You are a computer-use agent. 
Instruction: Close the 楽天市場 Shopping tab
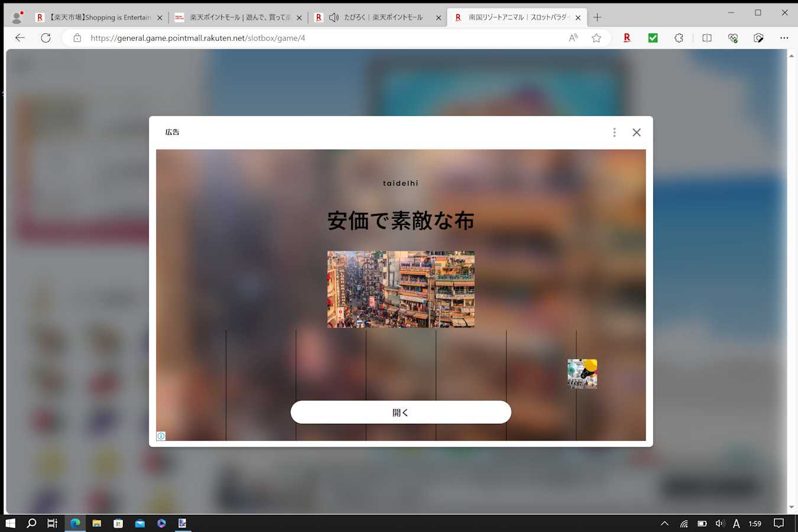(160, 18)
